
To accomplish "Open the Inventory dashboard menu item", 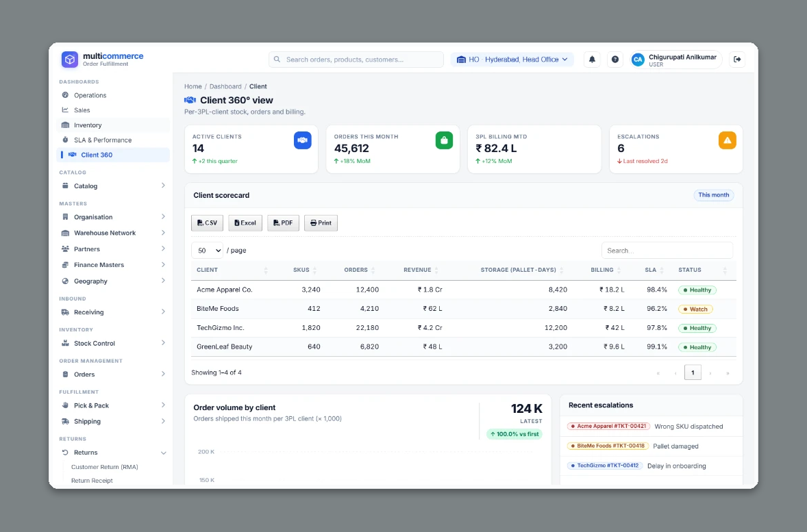I will coord(113,125).
